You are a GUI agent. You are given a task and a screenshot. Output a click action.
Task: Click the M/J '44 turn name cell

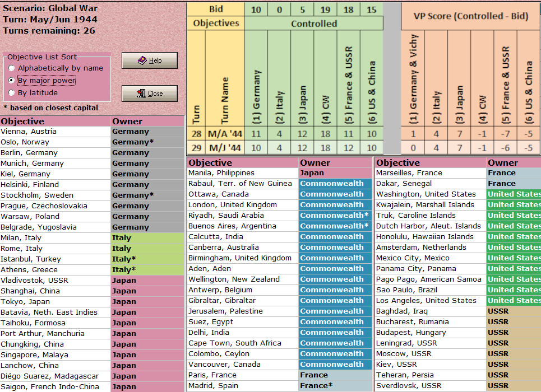[225, 148]
